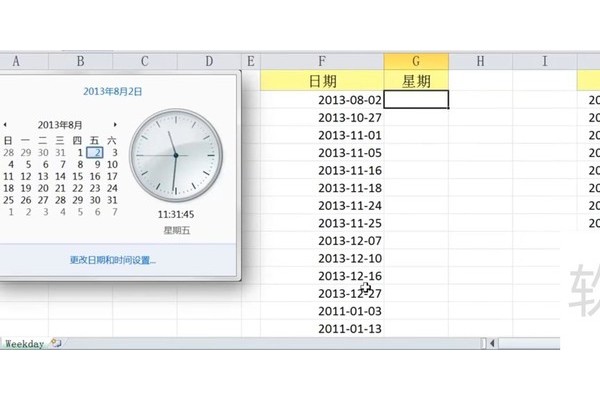Go to next month in calendar
Screen dimensions: 600x400
pyautogui.click(x=115, y=125)
